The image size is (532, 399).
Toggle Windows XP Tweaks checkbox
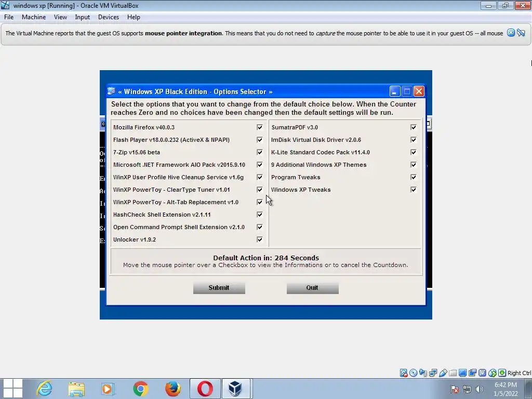pyautogui.click(x=413, y=190)
